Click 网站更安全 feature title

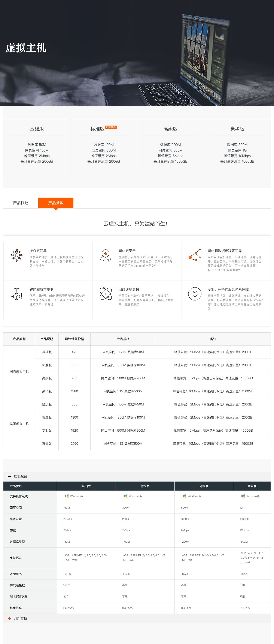point(127,251)
